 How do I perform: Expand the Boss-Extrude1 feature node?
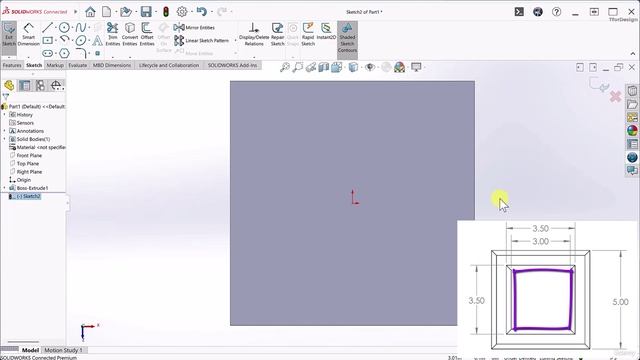(4, 188)
